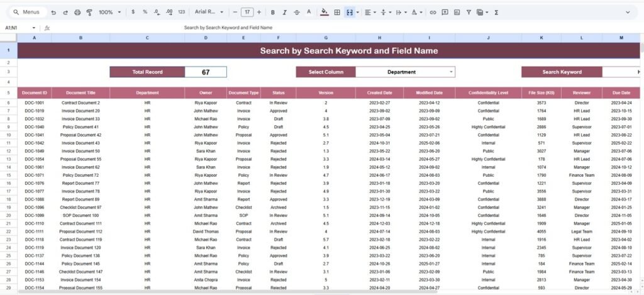Viewport: 644px width, 295px height.
Task: Click file size cell 4055
Action: click(x=541, y=231)
